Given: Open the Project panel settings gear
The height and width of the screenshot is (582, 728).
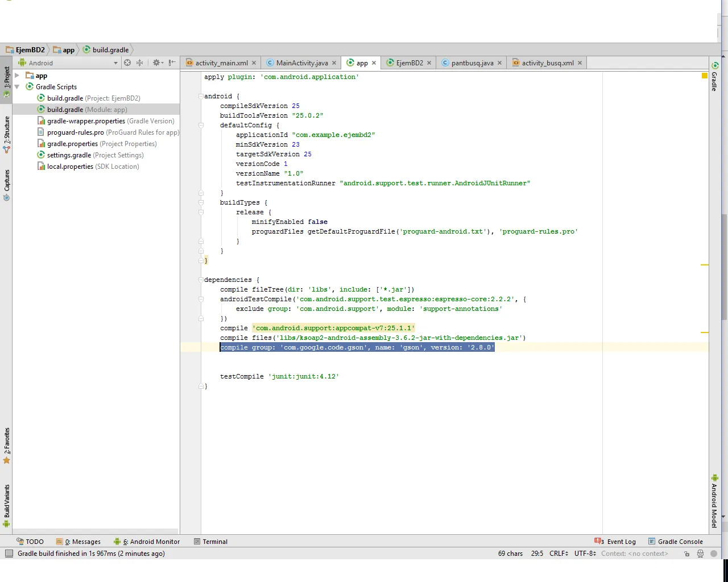Looking at the screenshot, I should click(156, 63).
